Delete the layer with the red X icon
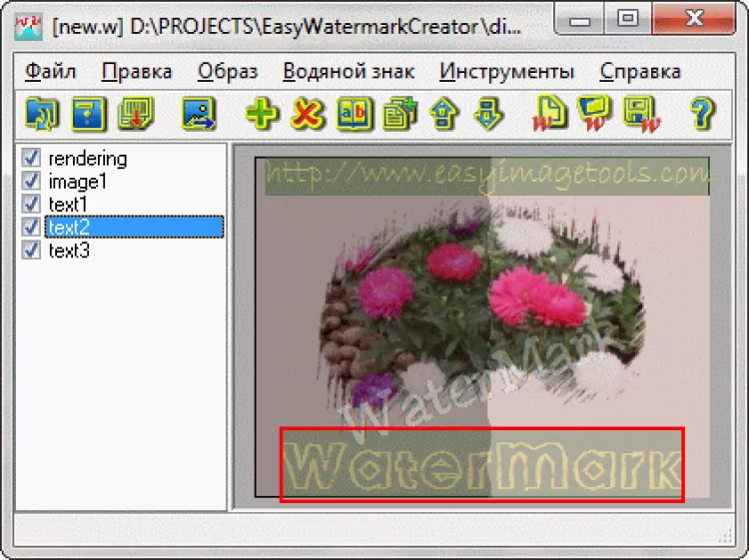Screen dimensions: 749x560 pos(309,114)
